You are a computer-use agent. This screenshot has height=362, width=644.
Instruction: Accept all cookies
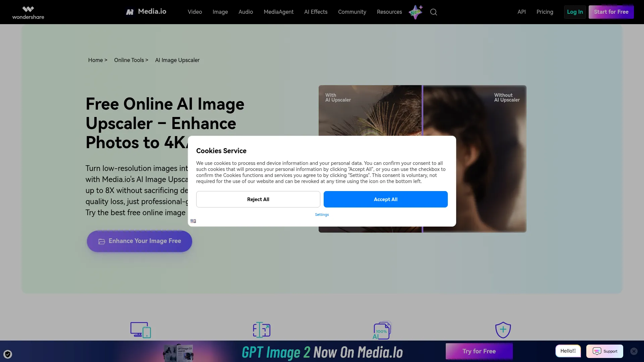click(386, 199)
